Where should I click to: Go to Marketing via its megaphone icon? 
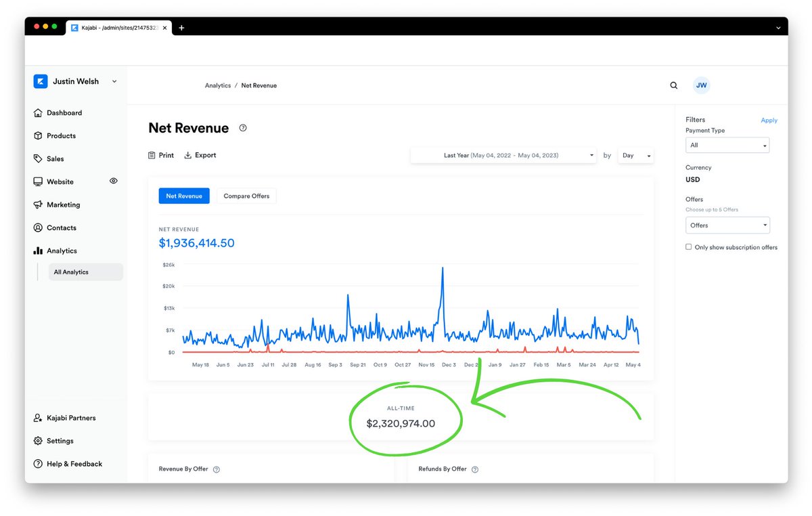coord(39,205)
